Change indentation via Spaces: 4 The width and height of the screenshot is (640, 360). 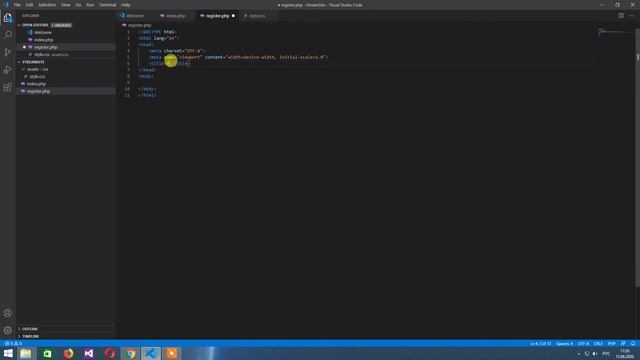tap(564, 344)
